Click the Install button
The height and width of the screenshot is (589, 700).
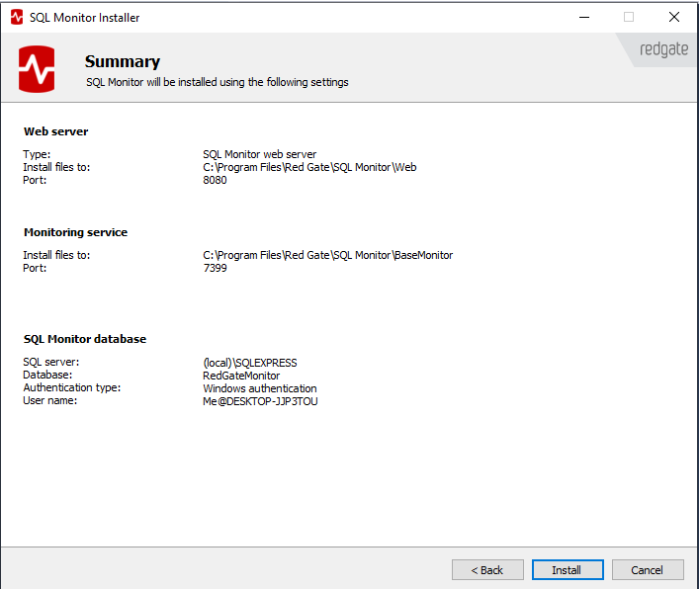(568, 570)
